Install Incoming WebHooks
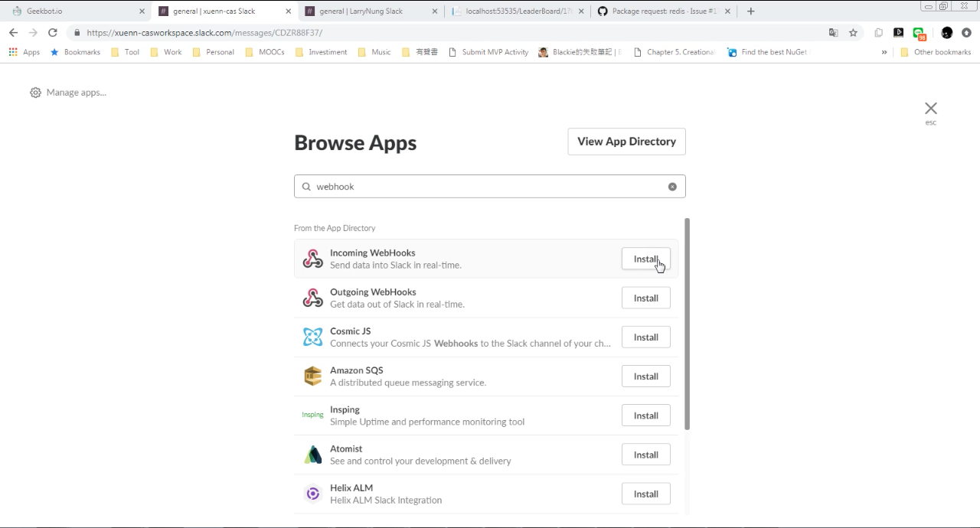Viewport: 980px width, 528px height. 645,259
